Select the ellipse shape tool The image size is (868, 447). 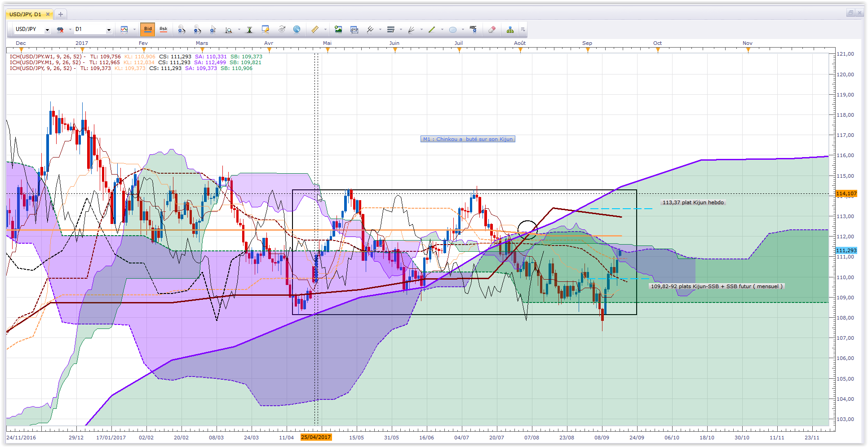tap(452, 30)
